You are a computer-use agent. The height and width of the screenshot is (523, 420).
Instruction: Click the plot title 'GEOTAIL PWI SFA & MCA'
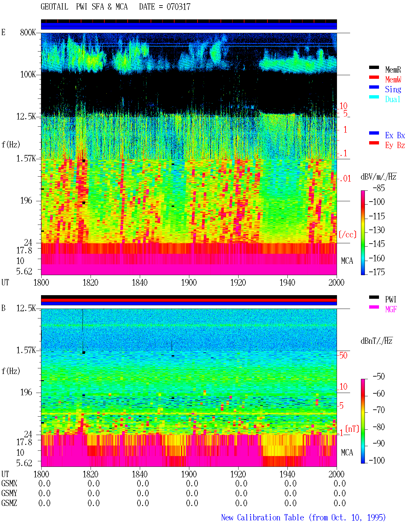click(84, 7)
